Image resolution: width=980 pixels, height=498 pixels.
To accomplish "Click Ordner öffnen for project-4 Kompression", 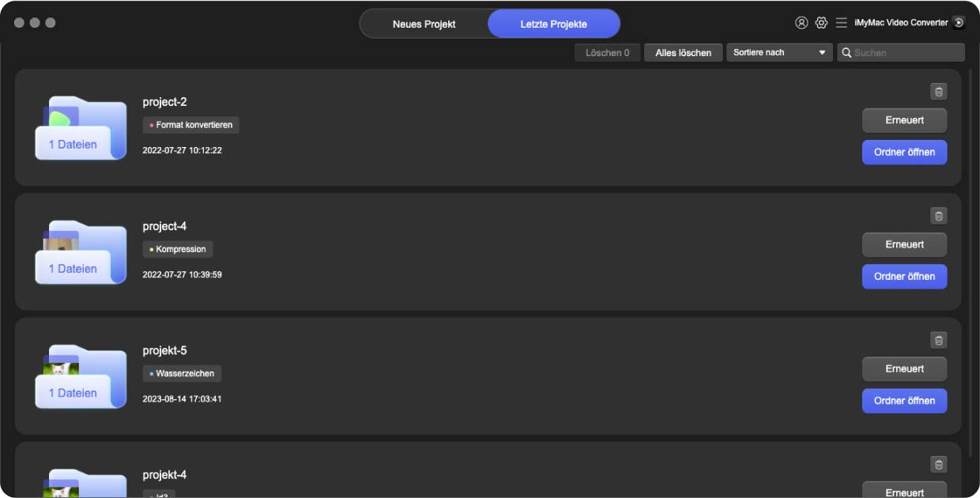I will (x=904, y=276).
